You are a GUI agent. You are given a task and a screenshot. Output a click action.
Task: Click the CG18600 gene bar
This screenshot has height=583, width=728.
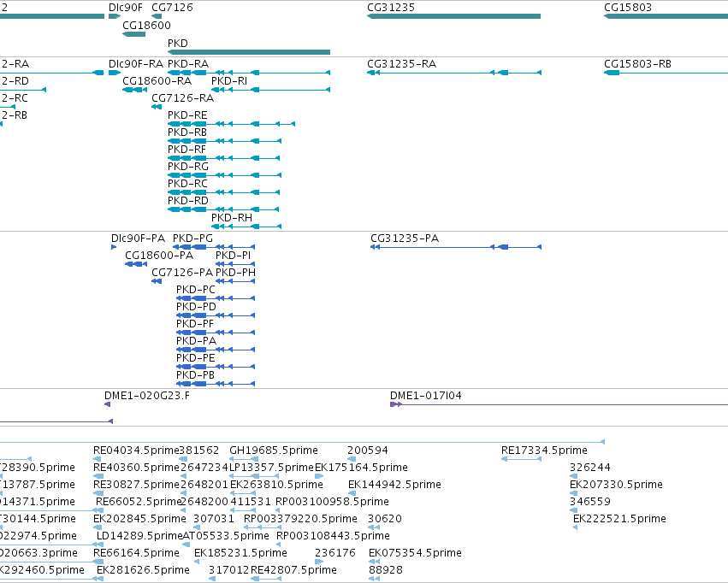[x=133, y=34]
